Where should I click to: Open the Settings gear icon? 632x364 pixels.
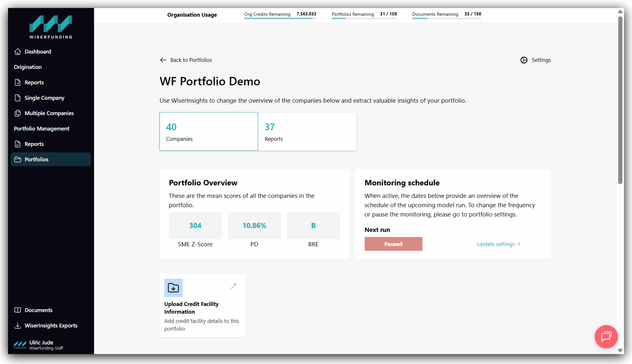524,60
